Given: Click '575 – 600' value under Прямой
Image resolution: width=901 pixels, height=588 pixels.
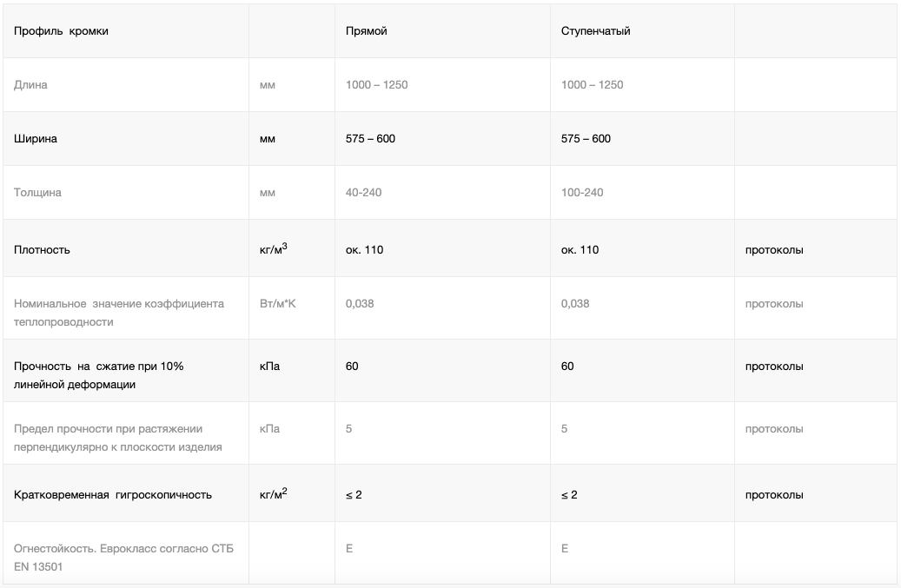Looking at the screenshot, I should click(x=370, y=139).
